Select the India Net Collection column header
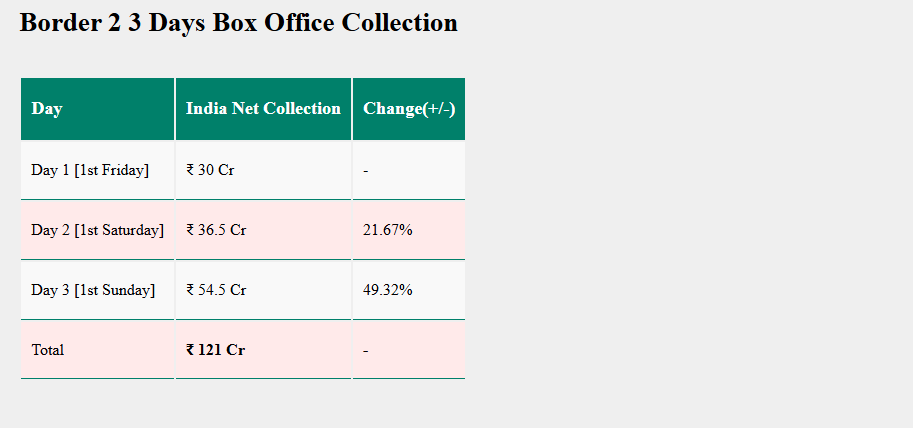The width and height of the screenshot is (913, 428). pos(263,108)
